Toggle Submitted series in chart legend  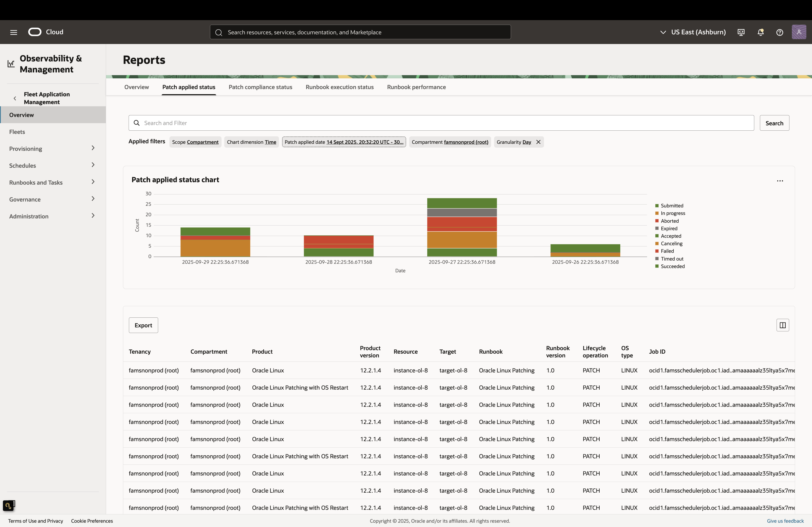click(672, 206)
